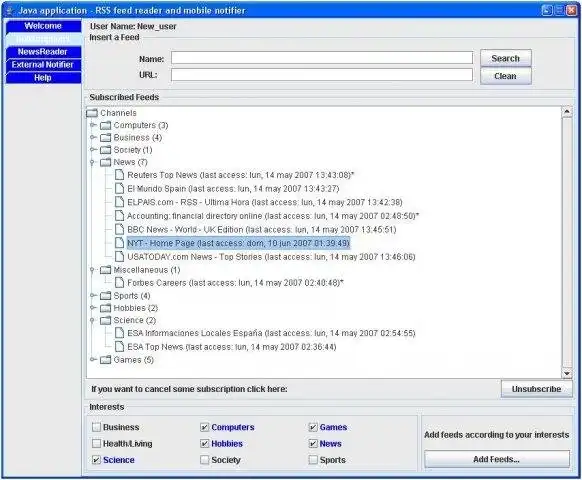Uncheck the Games interest checkbox
Screen dimensions: 582x480
(x=313, y=427)
